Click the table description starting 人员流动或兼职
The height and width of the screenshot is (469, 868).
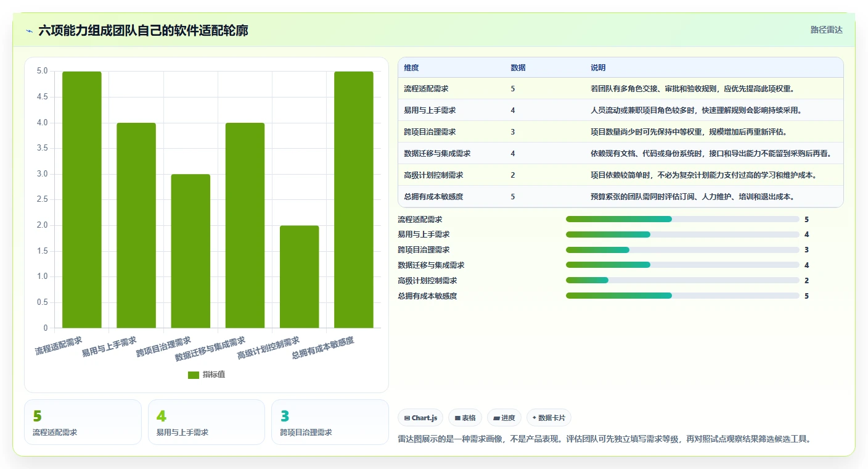point(696,110)
